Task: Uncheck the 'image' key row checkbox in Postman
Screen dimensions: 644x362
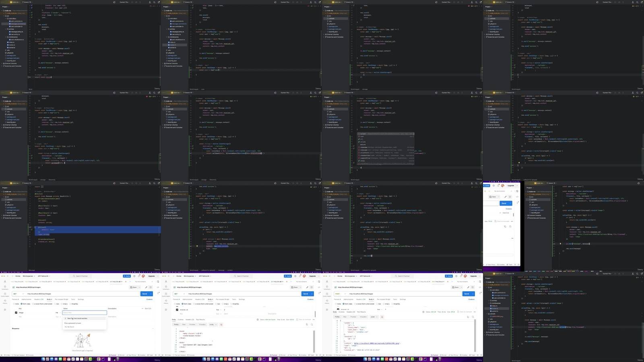Action: [x=16, y=313]
